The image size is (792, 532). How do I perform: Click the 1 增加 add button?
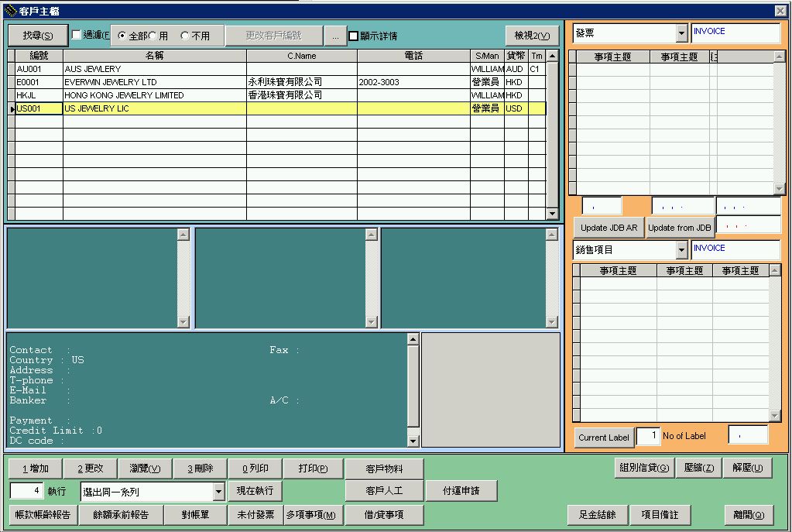click(36, 469)
